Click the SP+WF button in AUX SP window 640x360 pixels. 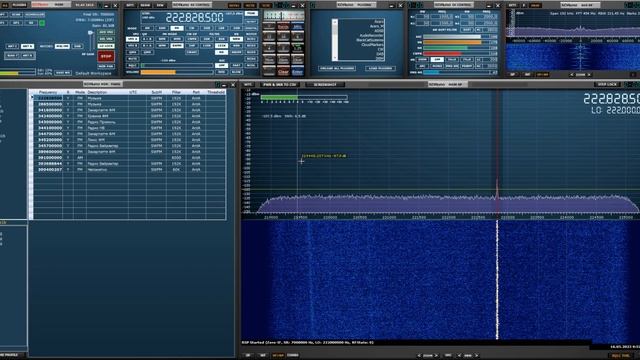coord(542,75)
